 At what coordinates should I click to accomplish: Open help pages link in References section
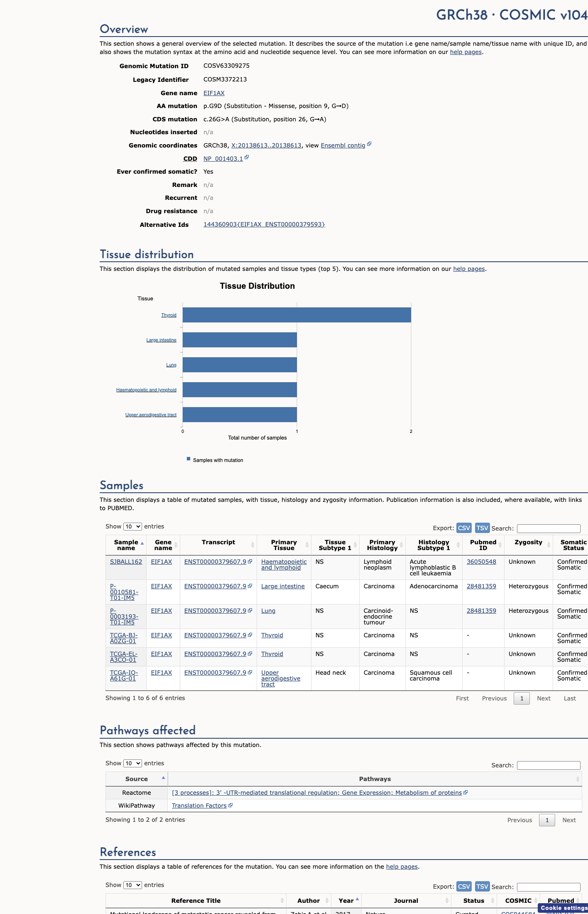pyautogui.click(x=402, y=867)
